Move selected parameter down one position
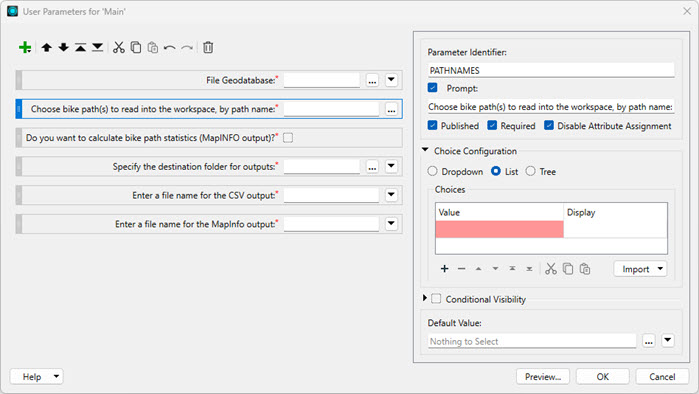Screen dimensions: 699x394 (x=63, y=47)
